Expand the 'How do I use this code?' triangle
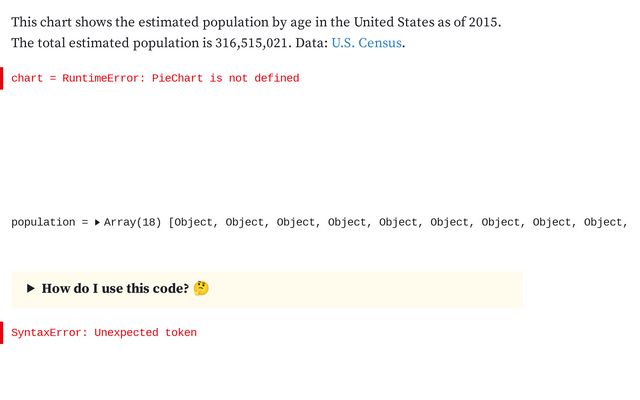This screenshot has width=640, height=400. (x=31, y=289)
